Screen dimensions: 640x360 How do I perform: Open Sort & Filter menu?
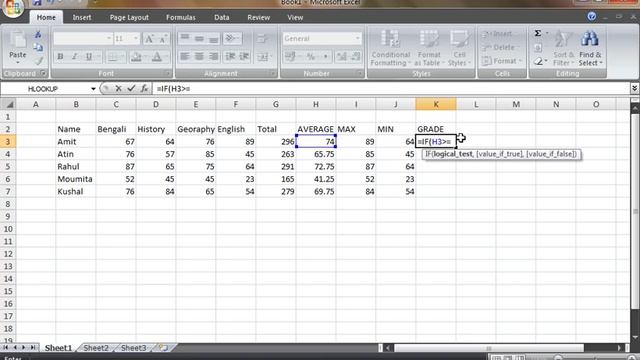563,48
